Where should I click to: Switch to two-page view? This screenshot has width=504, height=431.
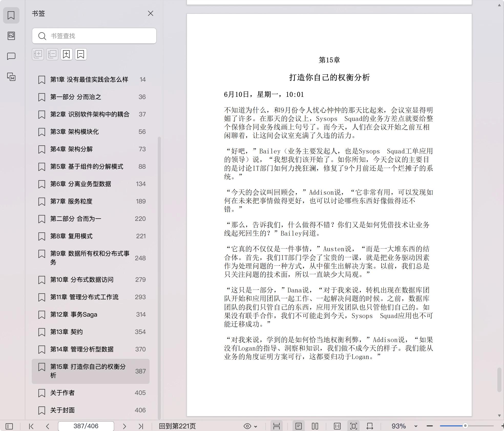[x=315, y=426]
